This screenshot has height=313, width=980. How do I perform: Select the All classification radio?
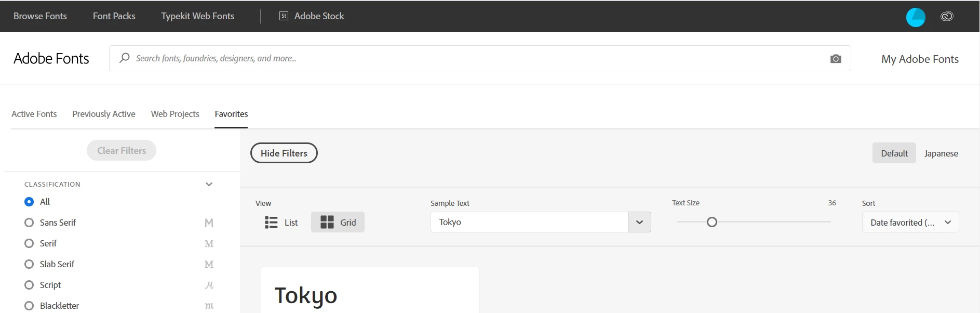pyautogui.click(x=29, y=202)
